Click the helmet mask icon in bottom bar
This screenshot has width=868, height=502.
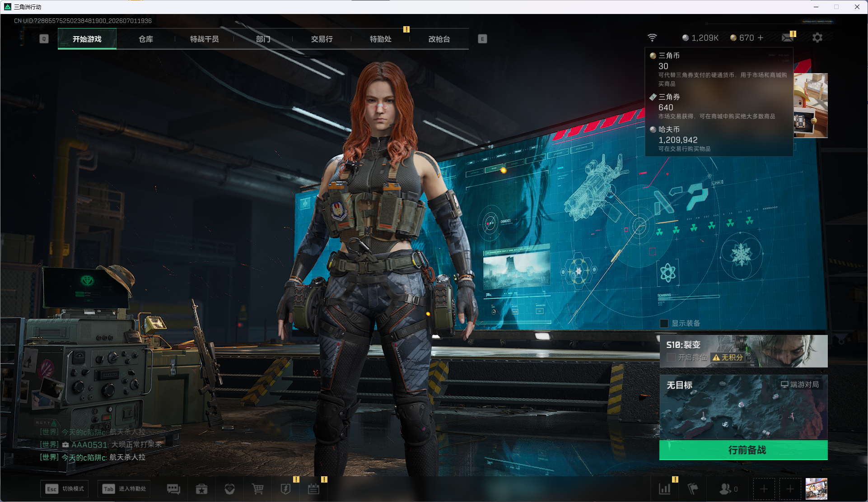pos(229,489)
